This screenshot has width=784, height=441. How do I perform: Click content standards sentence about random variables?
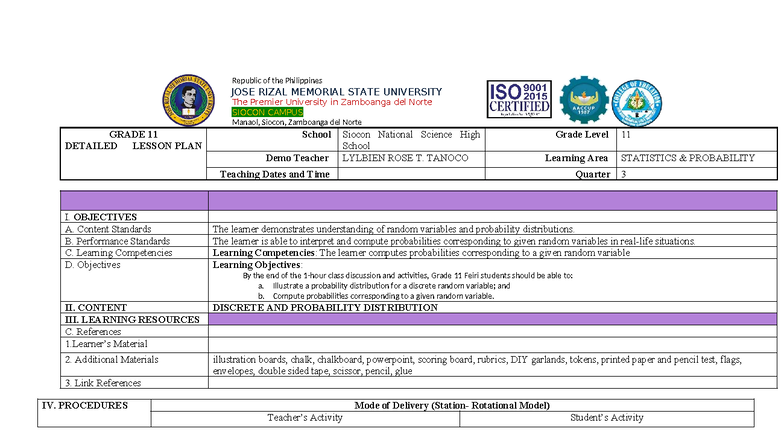coord(393,229)
